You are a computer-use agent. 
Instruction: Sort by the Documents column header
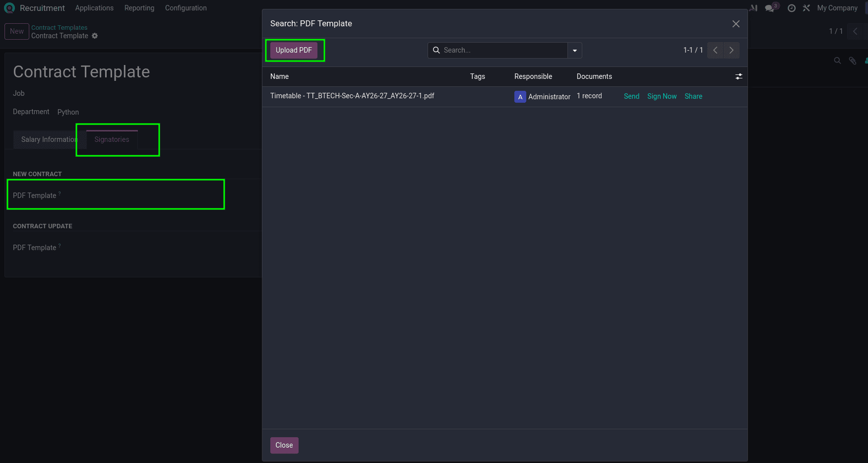coord(594,76)
